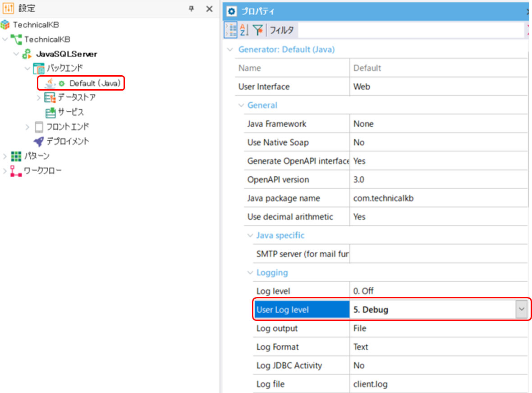Toggle alphabetical sorting in the properties panel
This screenshot has width=532, height=393.
point(243,29)
